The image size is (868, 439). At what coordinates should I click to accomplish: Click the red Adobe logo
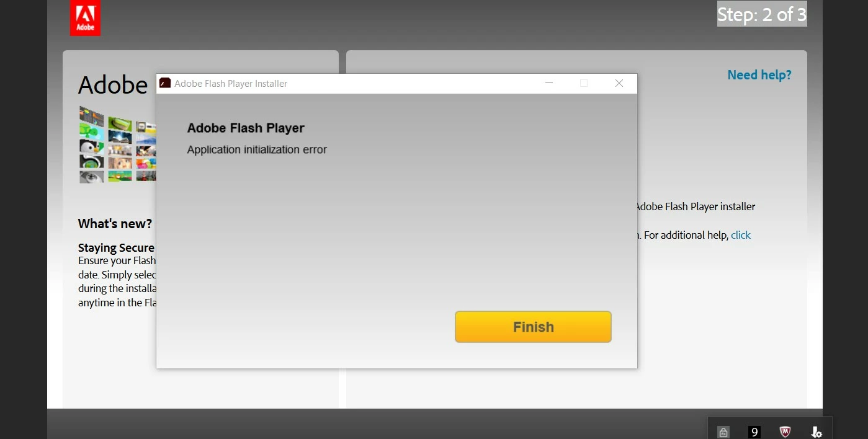85,18
